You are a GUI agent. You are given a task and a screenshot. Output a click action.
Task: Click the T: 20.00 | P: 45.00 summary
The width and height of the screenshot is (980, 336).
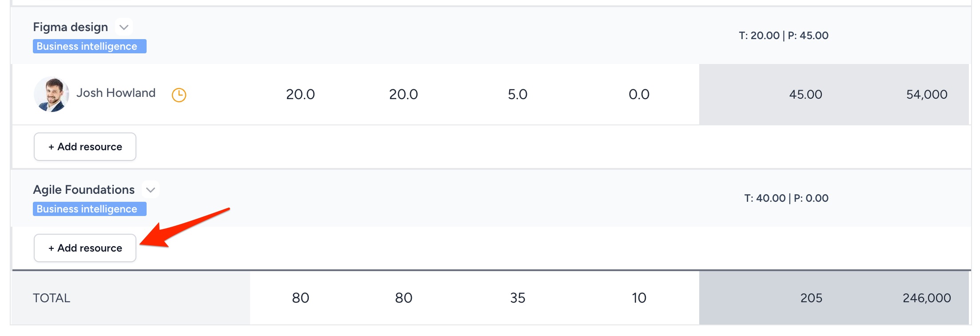(784, 36)
